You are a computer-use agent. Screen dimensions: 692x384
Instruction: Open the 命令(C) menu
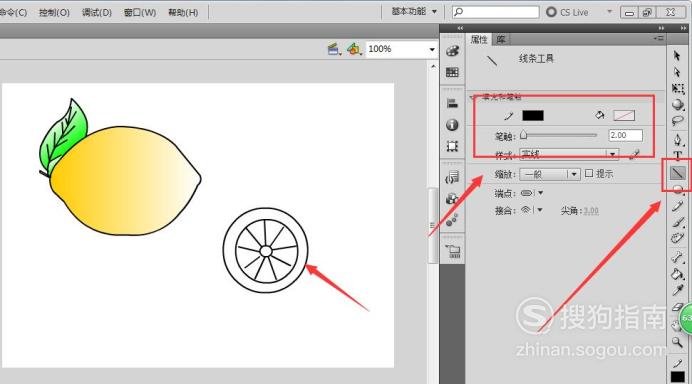(13, 12)
